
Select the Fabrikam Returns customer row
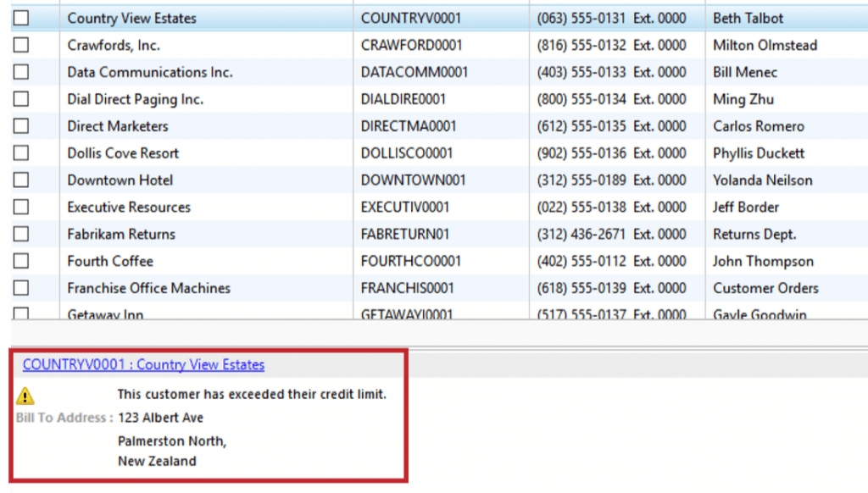pyautogui.click(x=120, y=235)
